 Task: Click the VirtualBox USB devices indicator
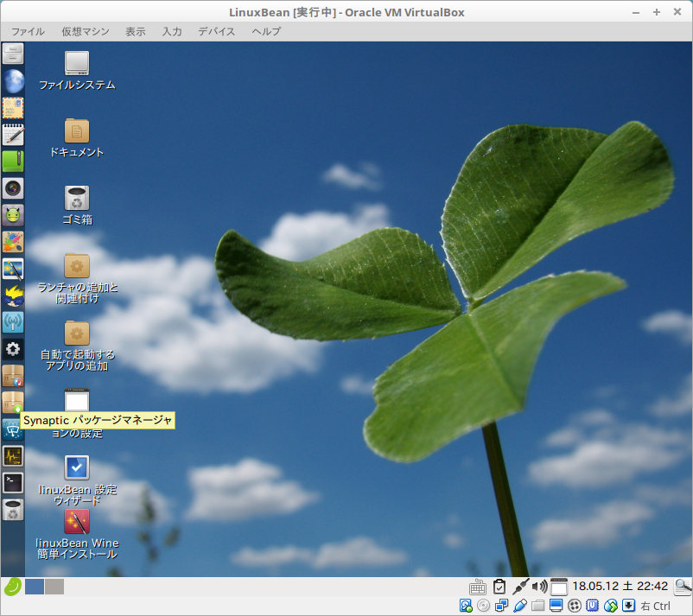coord(520,606)
